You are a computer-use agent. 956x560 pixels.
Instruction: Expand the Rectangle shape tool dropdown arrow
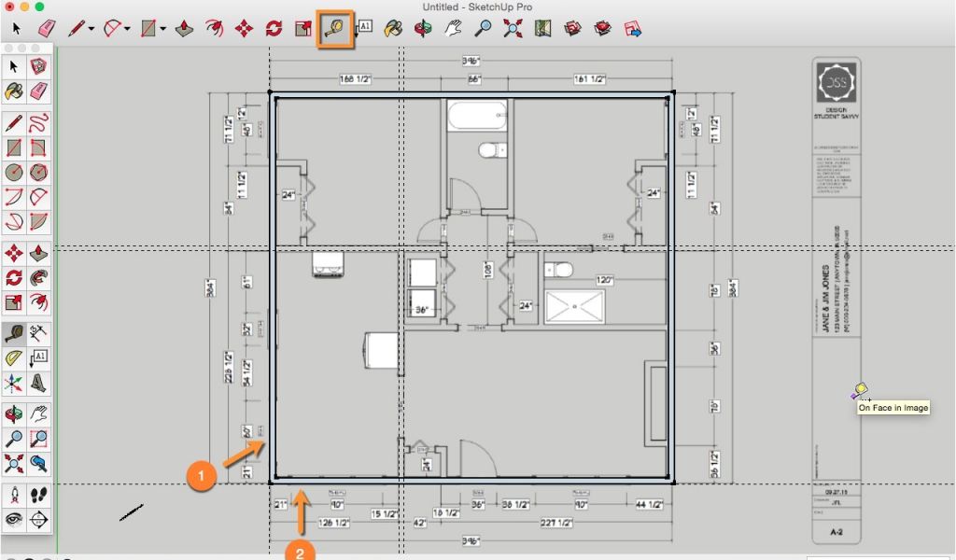pyautogui.click(x=162, y=29)
